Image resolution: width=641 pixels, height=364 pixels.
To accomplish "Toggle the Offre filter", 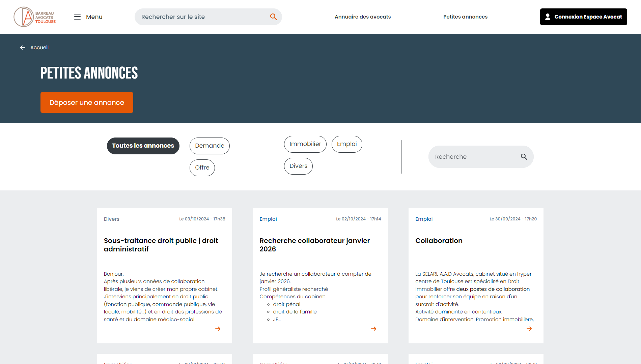I will coord(202,168).
